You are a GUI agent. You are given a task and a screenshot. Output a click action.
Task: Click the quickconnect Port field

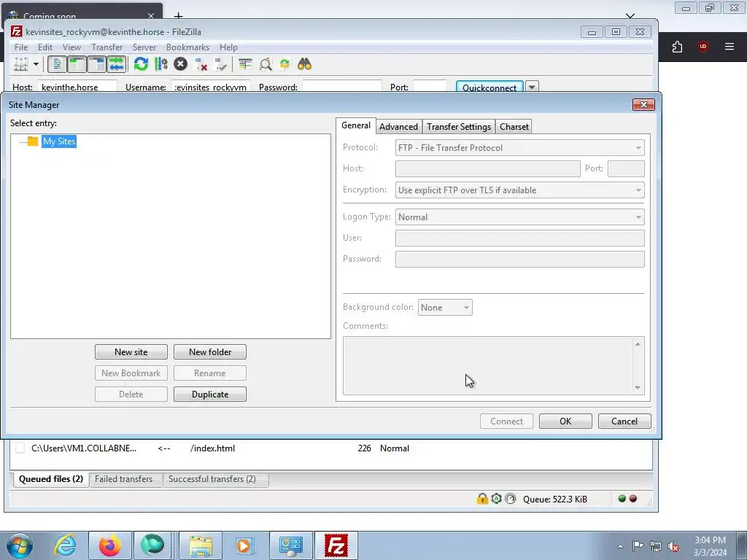click(430, 87)
